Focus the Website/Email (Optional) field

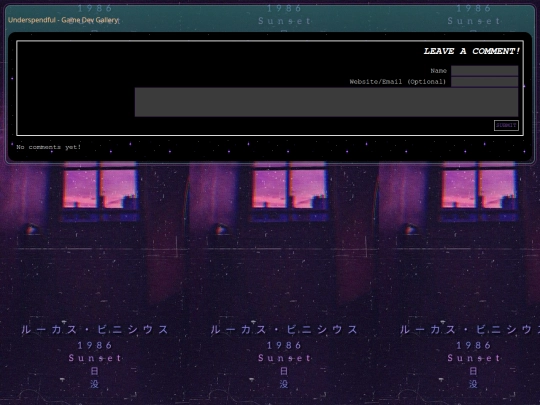point(485,82)
